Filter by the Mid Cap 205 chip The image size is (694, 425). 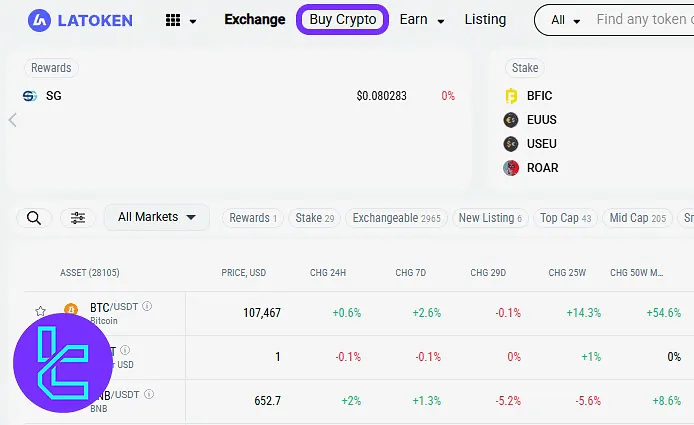coord(638,218)
